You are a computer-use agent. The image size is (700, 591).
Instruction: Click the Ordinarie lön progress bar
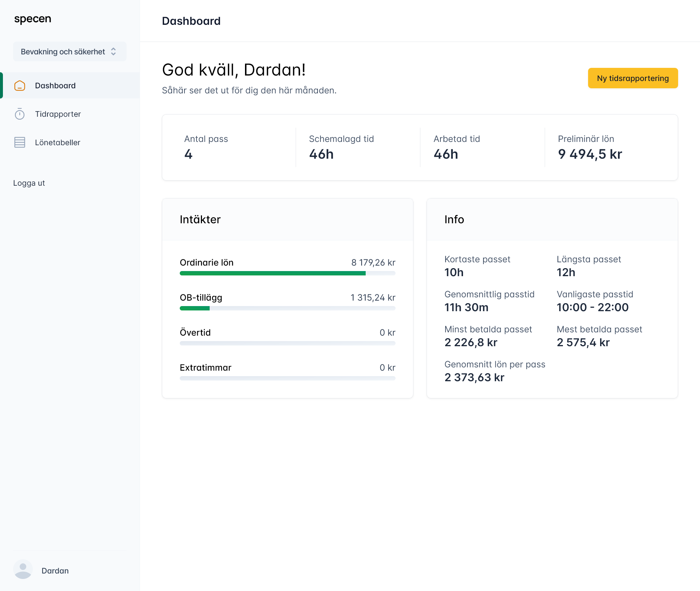point(288,273)
